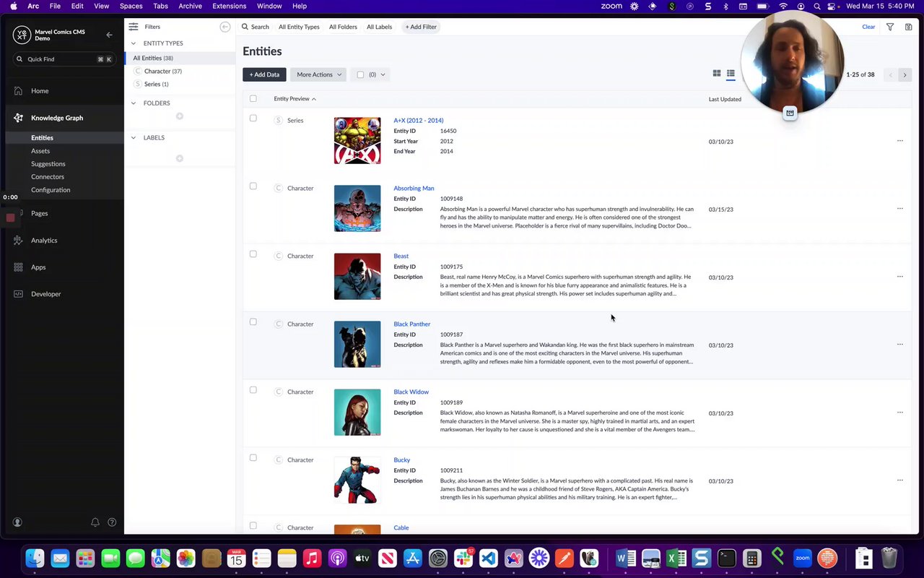924x578 pixels.
Task: Open the Absorbing Man entity link
Action: (x=414, y=188)
